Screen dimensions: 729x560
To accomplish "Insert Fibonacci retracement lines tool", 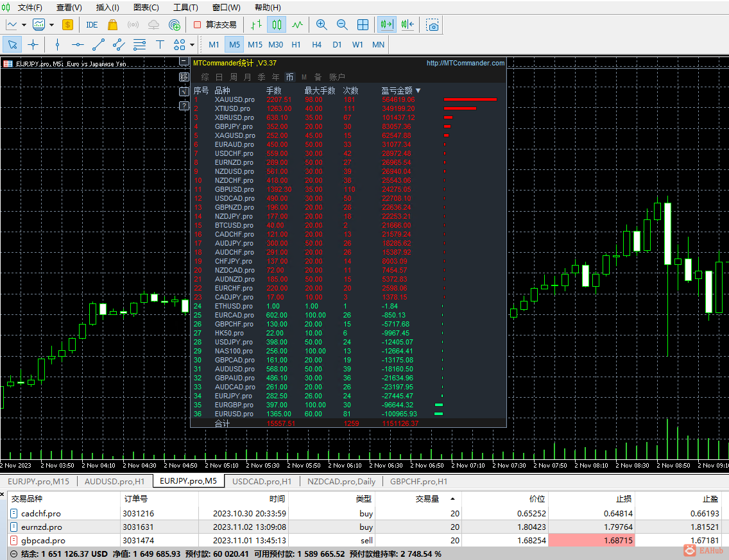I will [139, 45].
